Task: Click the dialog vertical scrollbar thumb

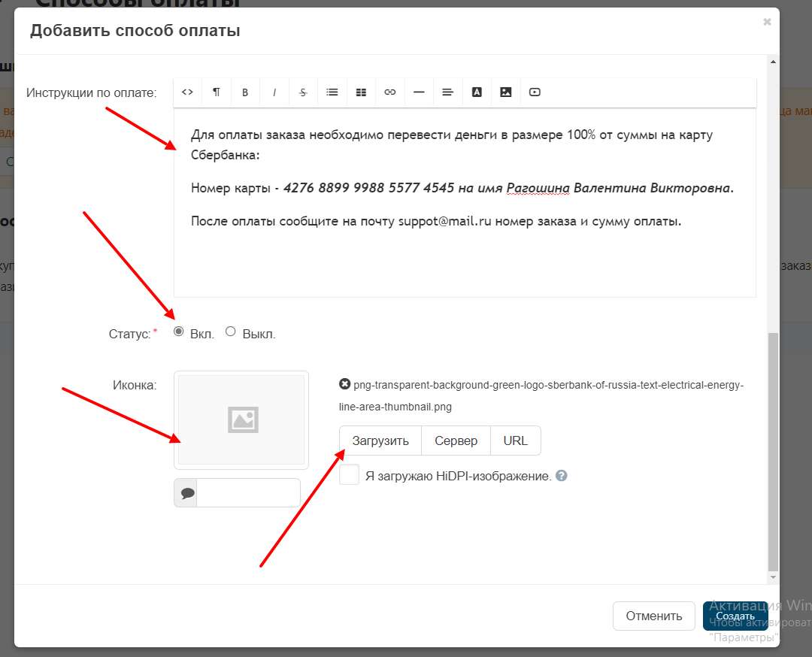Action: pyautogui.click(x=773, y=450)
